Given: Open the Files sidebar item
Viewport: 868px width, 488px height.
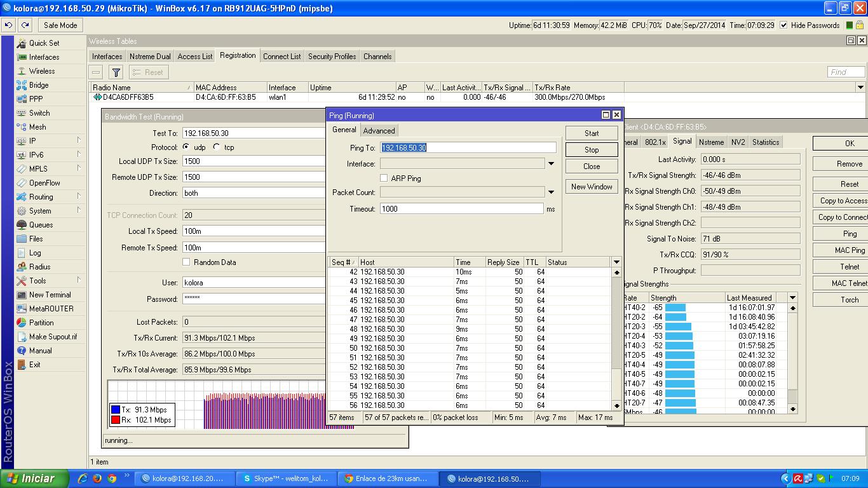Looking at the screenshot, I should point(36,239).
